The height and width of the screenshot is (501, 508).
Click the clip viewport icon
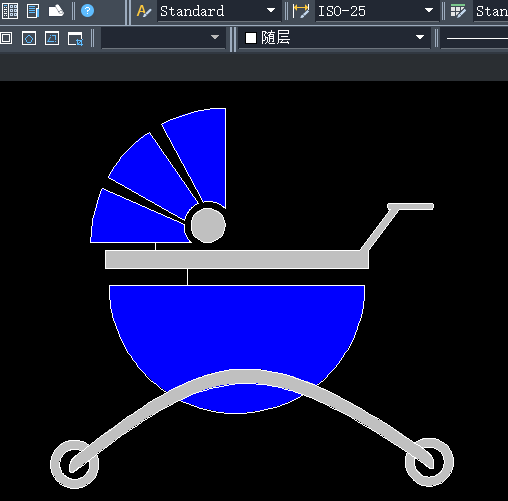pyautogui.click(x=75, y=39)
